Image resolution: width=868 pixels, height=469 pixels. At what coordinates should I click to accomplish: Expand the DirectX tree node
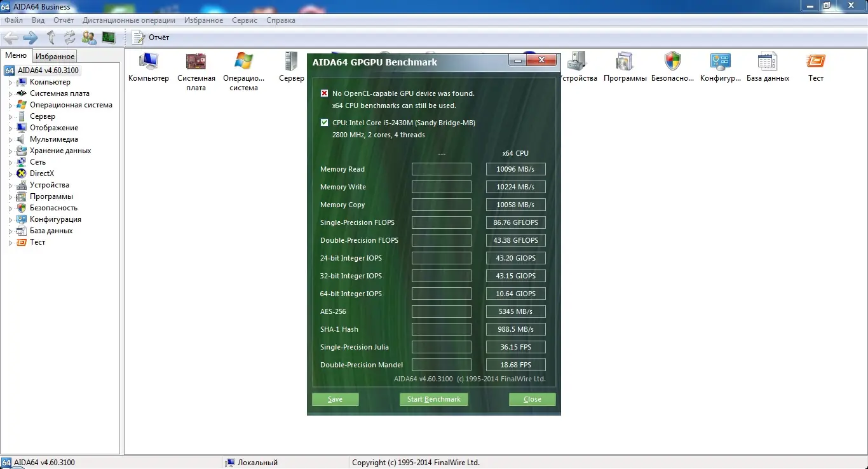10,174
